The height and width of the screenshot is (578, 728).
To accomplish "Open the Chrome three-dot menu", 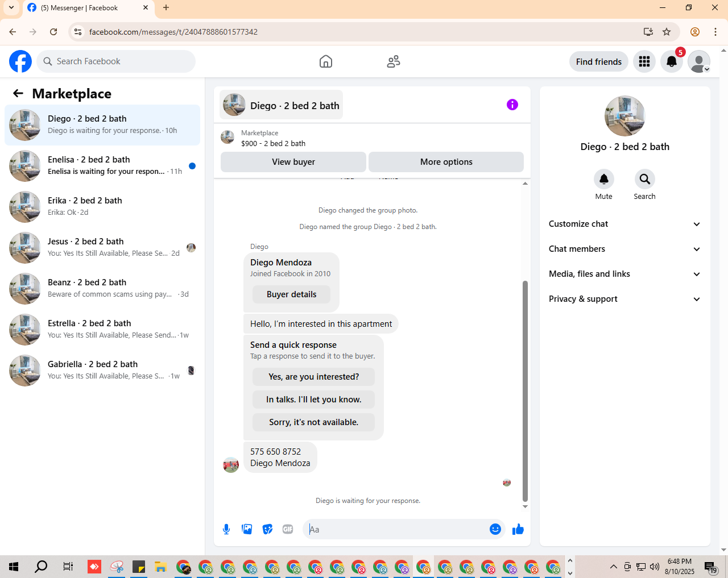I will [x=715, y=32].
